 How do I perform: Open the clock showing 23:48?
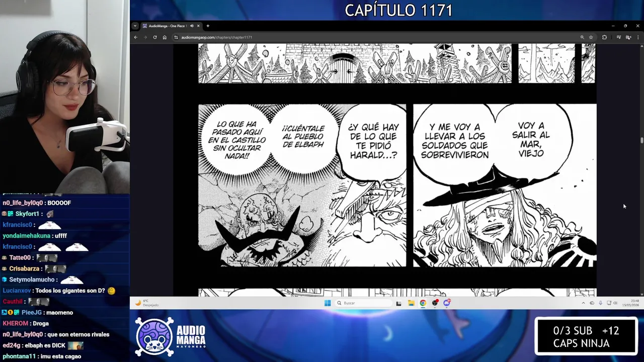pos(630,303)
